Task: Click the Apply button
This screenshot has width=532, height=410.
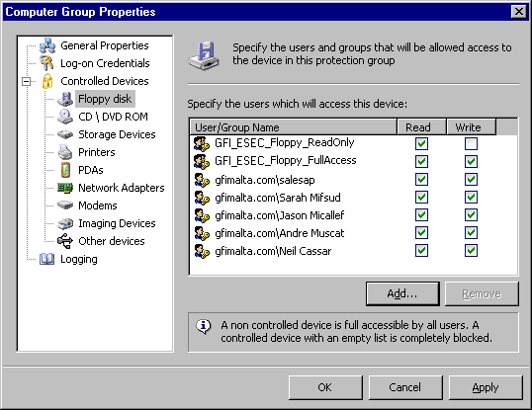Action: pyautogui.click(x=486, y=387)
